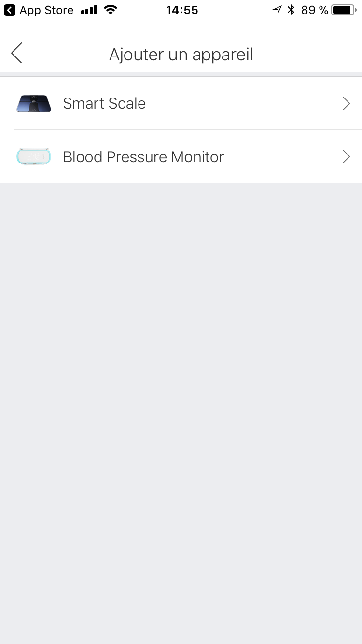The width and height of the screenshot is (362, 644).
Task: Click the Wi-Fi status icon
Action: pos(111,10)
